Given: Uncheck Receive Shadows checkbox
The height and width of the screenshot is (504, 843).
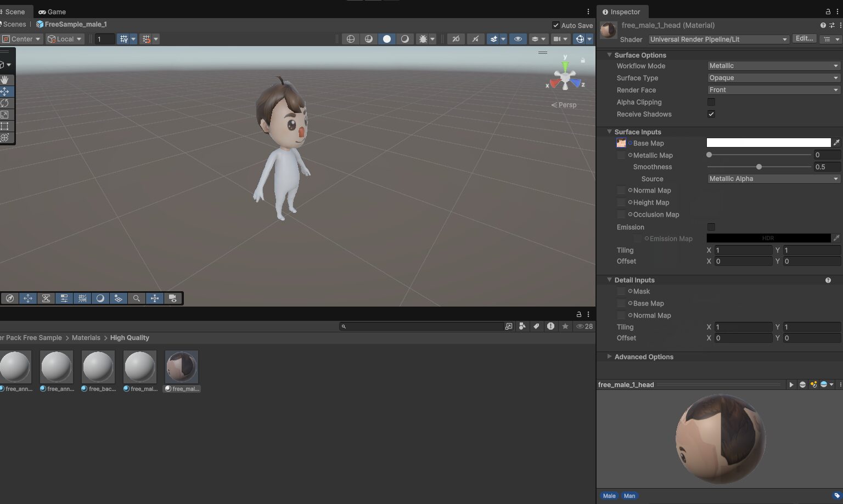Looking at the screenshot, I should point(711,114).
